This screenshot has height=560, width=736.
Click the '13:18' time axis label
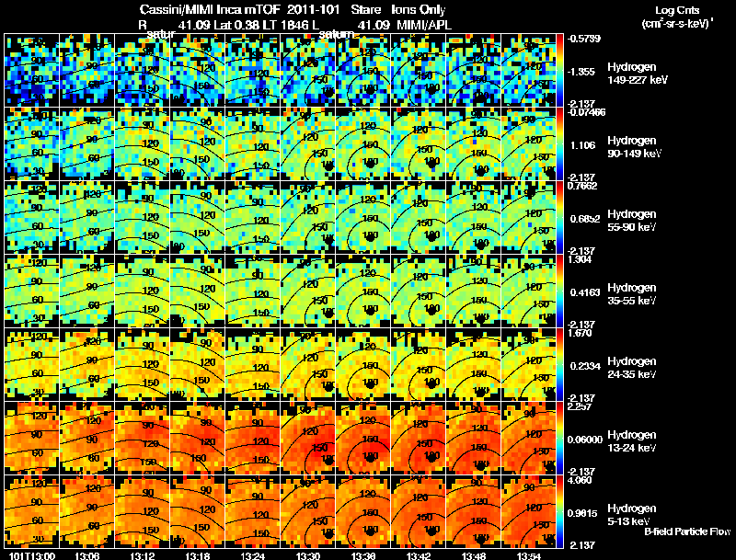[197, 556]
